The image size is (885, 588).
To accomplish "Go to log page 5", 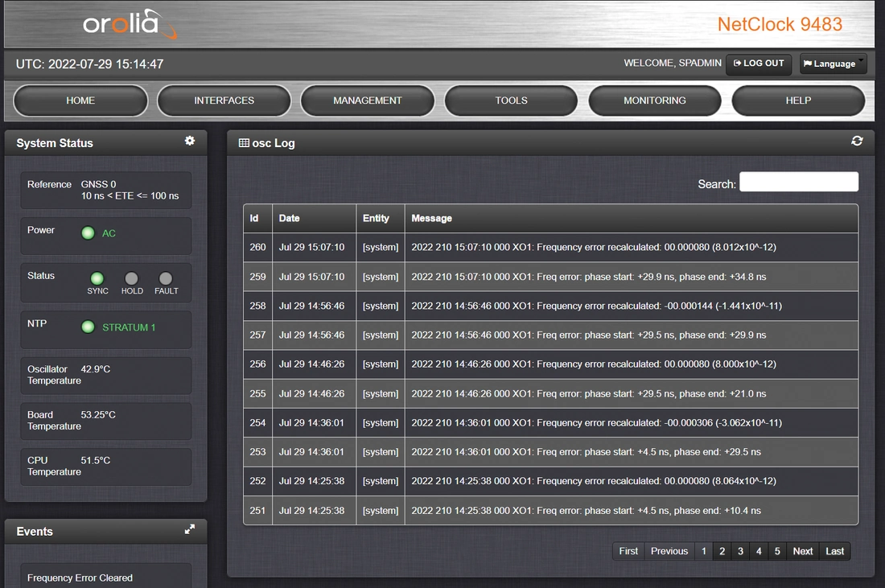I will pos(777,551).
